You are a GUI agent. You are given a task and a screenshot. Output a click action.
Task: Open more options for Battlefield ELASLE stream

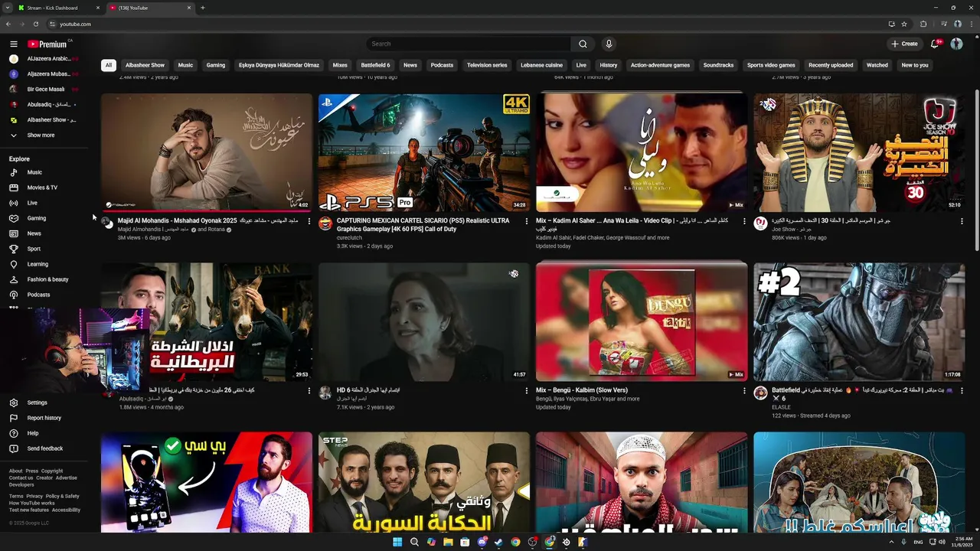[962, 390]
